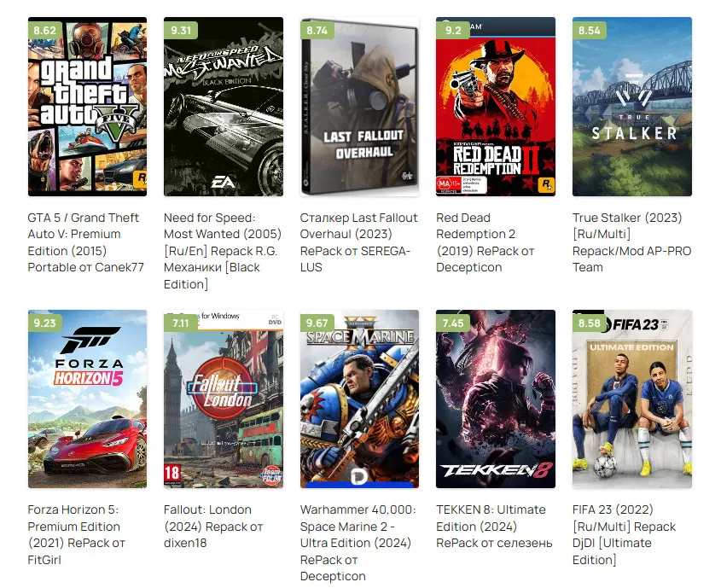
Task: Click the 9.67 rating badge
Action: coord(317,323)
